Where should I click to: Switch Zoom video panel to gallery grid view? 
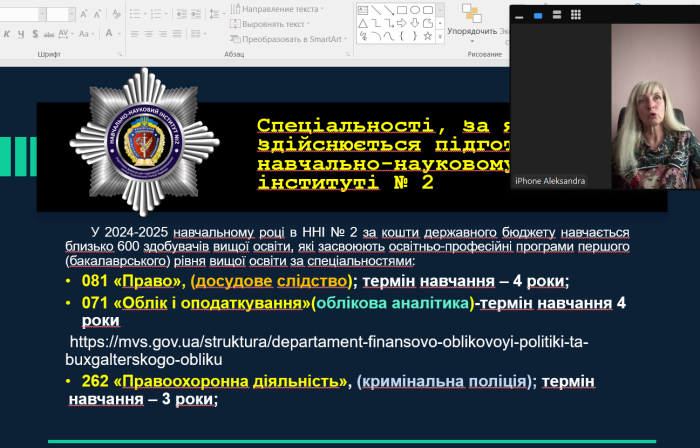coord(576,15)
